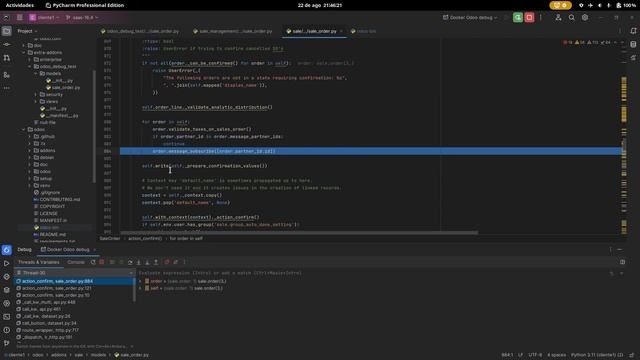This screenshot has height=360, width=640.
Task: Open Run tool window icon
Action: pyautogui.click(x=7, y=263)
